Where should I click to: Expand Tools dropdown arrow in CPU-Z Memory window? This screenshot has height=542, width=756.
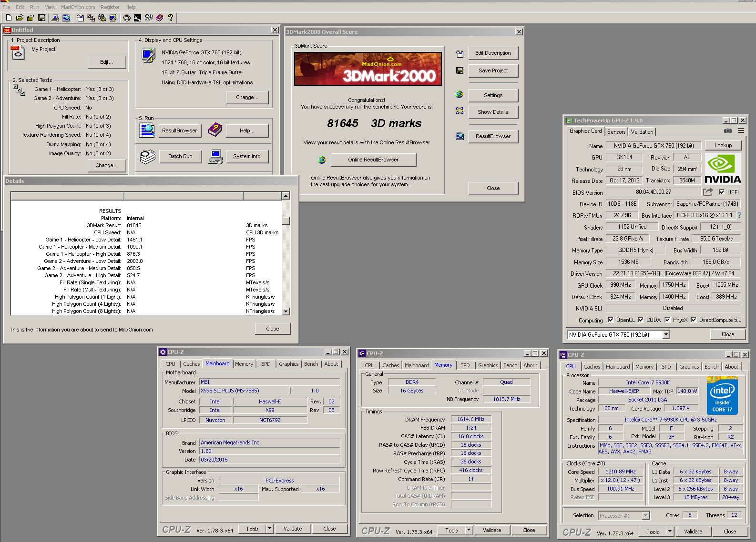[x=469, y=530]
